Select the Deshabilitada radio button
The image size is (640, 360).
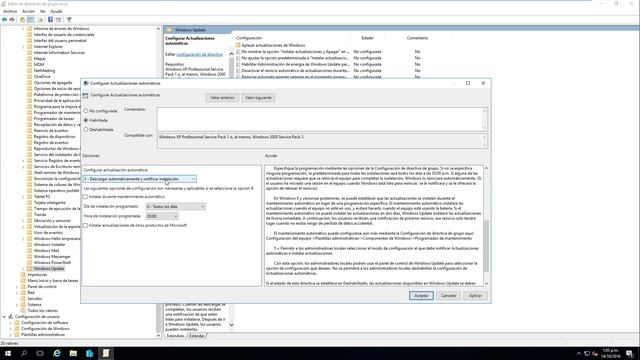pyautogui.click(x=86, y=129)
